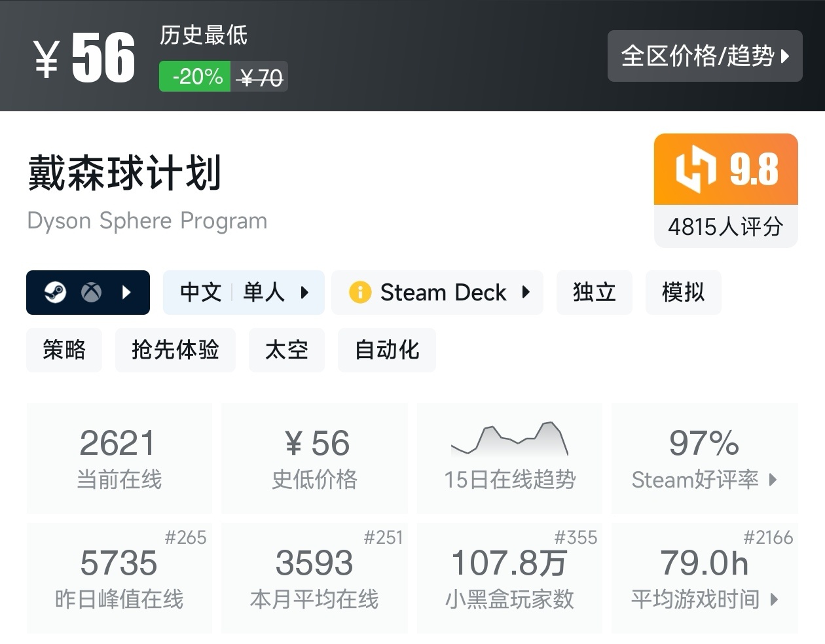Image resolution: width=825 pixels, height=644 pixels.
Task: Click the green -20% discount badge
Action: pos(195,77)
